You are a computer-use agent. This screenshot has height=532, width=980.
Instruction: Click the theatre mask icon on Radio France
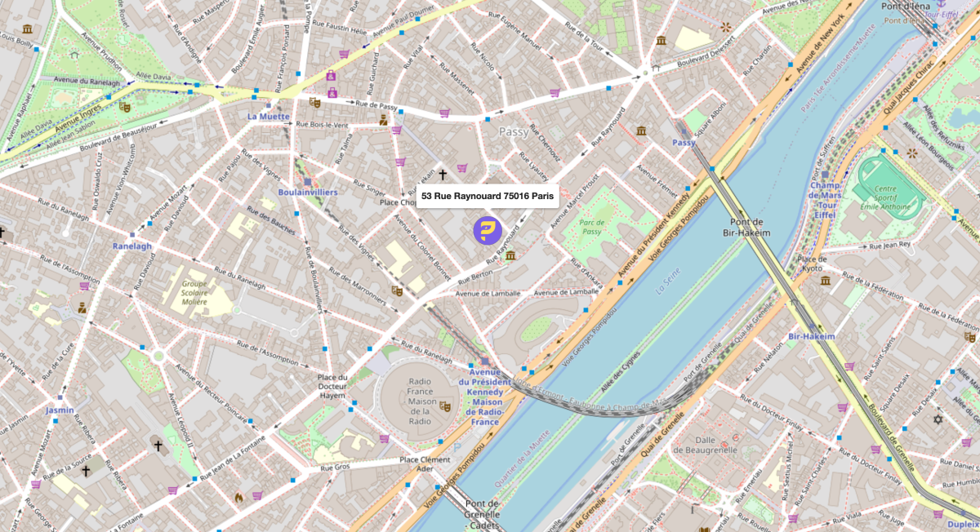point(445,406)
